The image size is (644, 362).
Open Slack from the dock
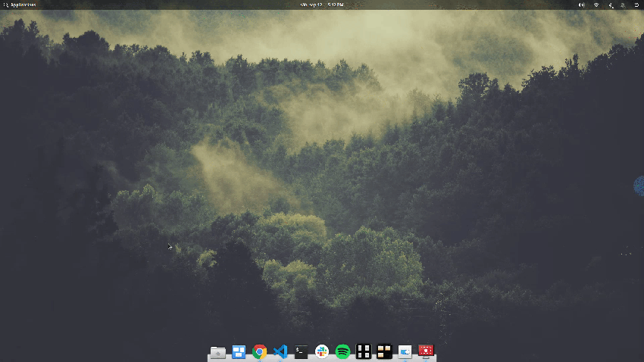(321, 351)
